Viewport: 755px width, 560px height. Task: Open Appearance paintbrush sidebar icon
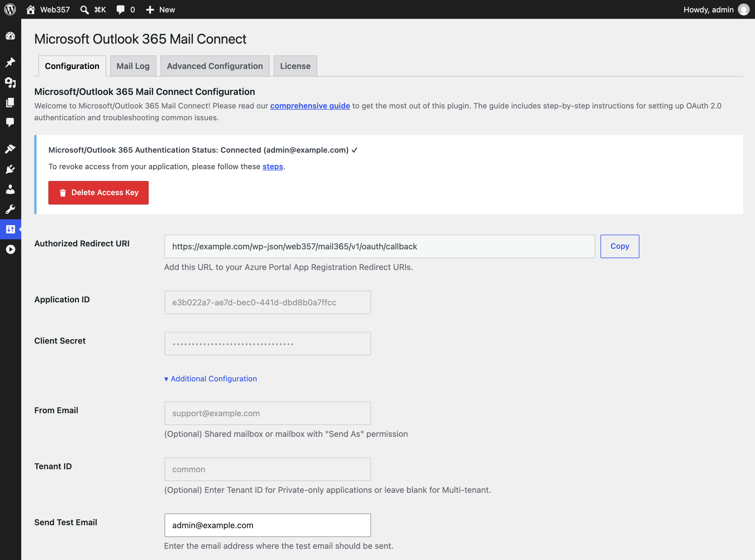tap(10, 149)
